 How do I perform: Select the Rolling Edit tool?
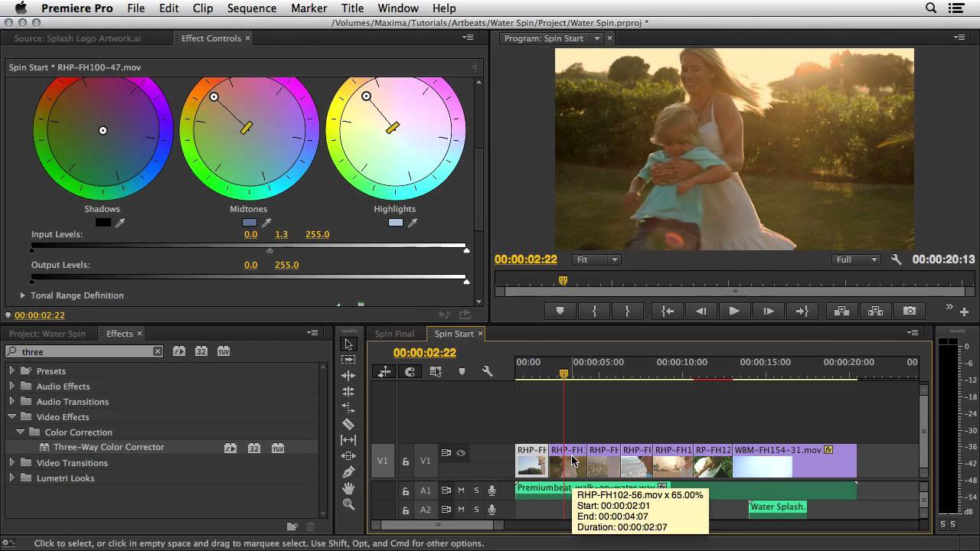(348, 391)
